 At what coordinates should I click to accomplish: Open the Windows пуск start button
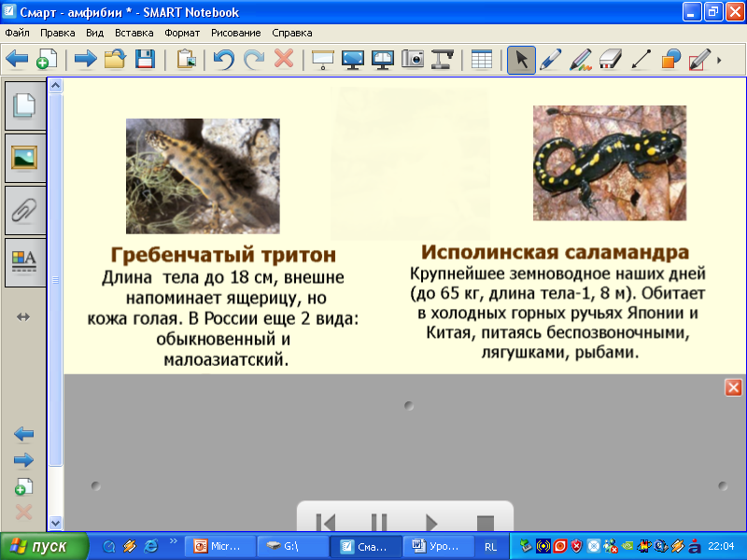[x=44, y=546]
